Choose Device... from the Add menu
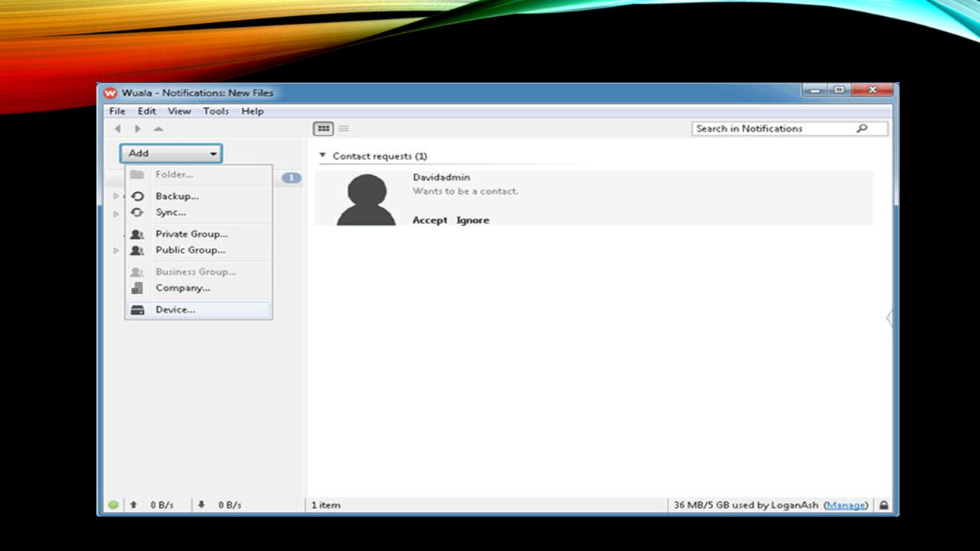Viewport: 980px width, 551px height. (198, 310)
